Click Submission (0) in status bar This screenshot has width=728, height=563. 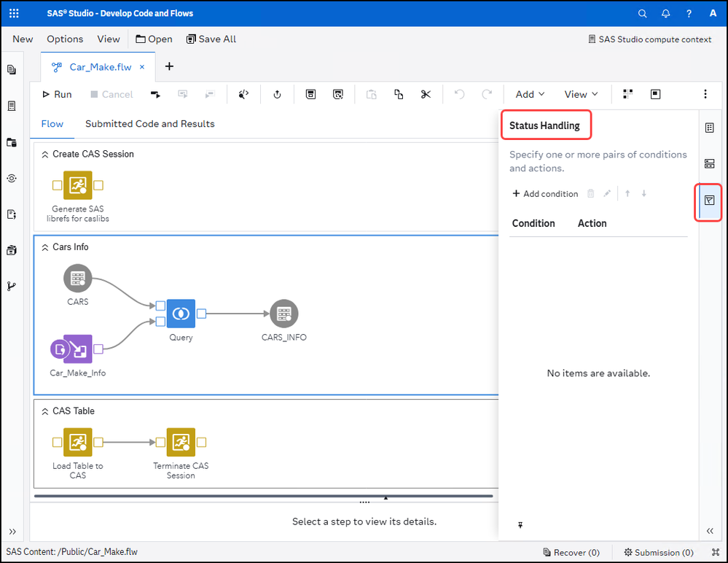coord(659,552)
